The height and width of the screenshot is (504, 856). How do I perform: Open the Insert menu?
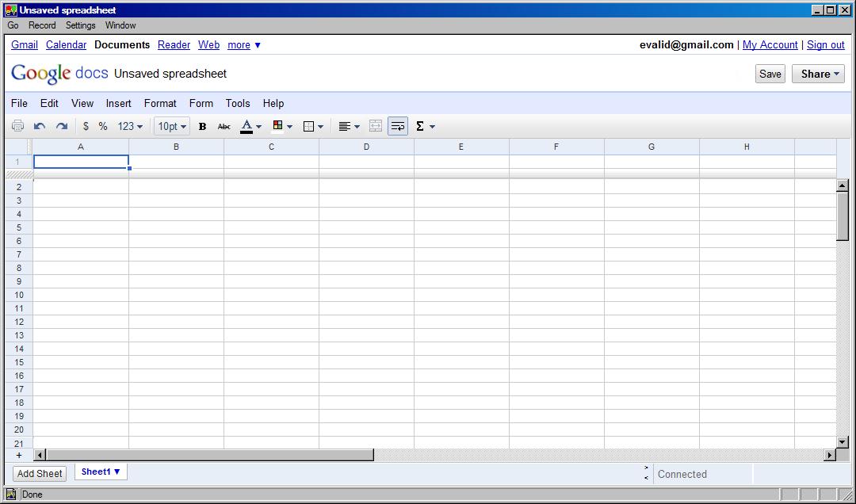(118, 103)
